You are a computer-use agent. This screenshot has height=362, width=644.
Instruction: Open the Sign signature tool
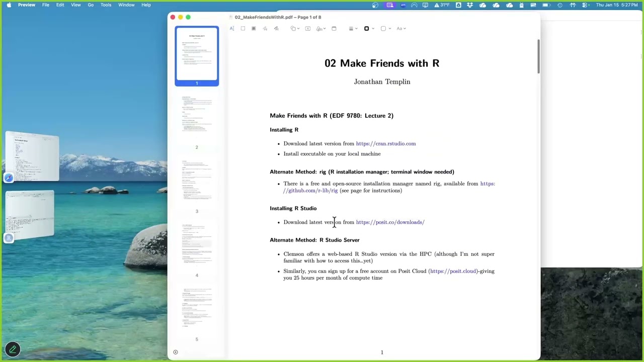(319, 29)
